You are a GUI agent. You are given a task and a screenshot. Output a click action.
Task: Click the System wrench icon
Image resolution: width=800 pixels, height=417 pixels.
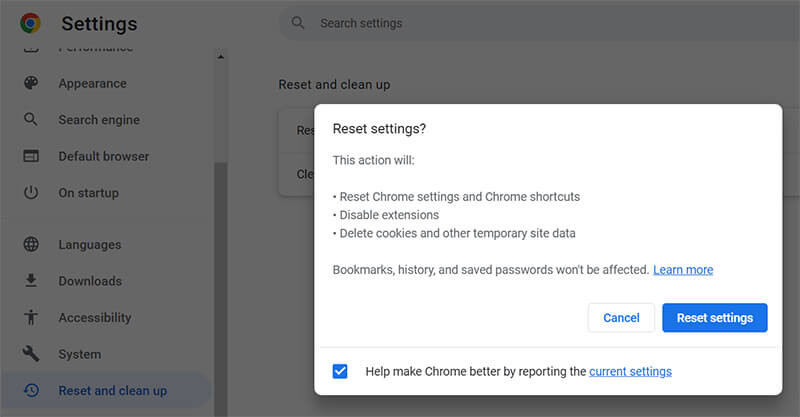point(31,354)
